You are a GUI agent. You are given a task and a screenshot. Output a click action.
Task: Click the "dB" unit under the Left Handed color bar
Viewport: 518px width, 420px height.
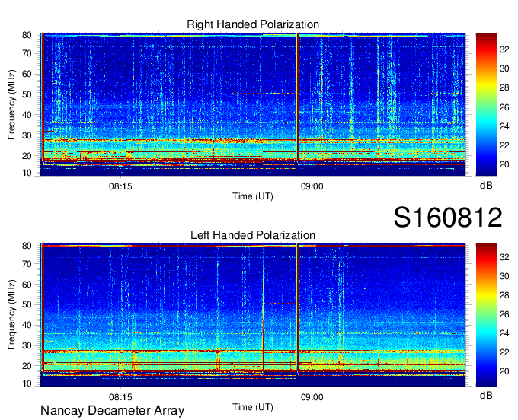(486, 395)
